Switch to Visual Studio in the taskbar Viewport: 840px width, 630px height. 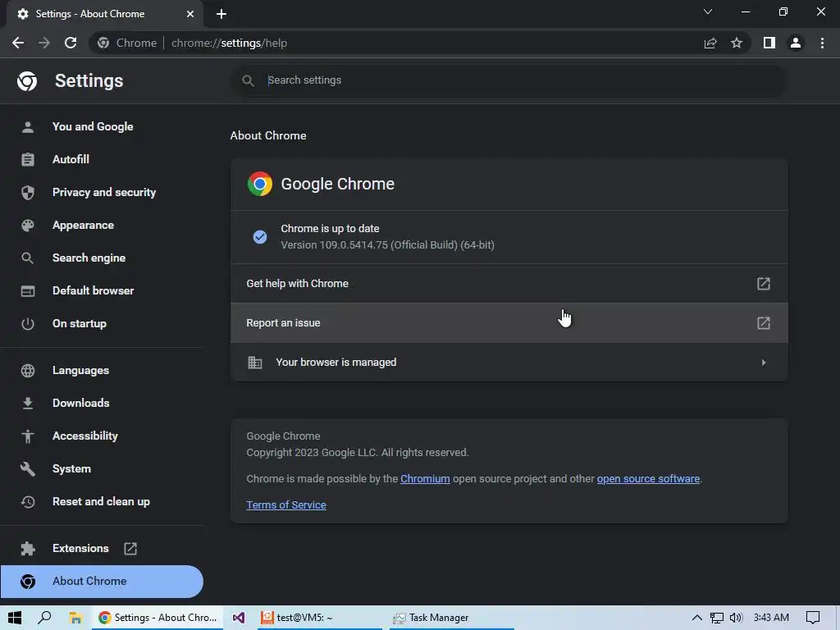point(239,618)
